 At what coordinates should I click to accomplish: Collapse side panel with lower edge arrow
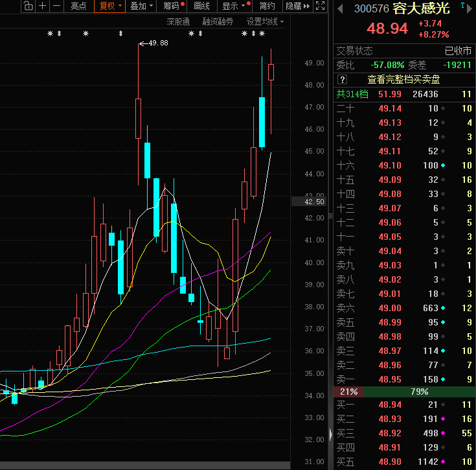point(330,434)
